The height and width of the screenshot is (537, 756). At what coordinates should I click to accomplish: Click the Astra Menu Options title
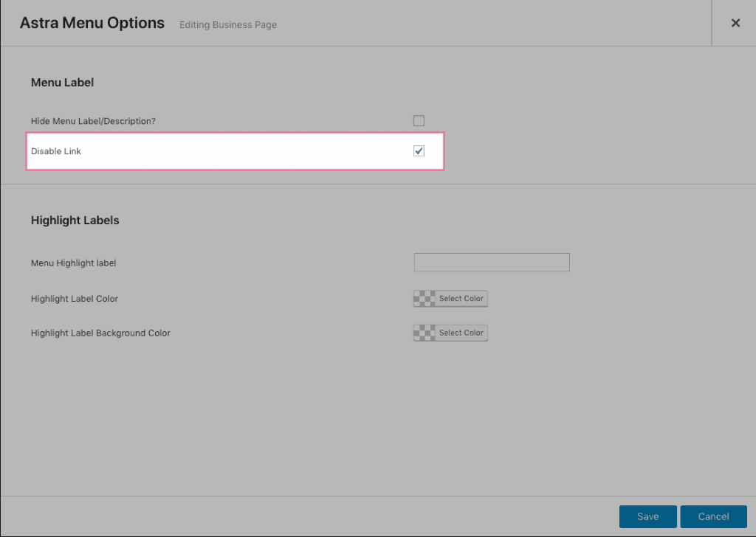point(92,23)
